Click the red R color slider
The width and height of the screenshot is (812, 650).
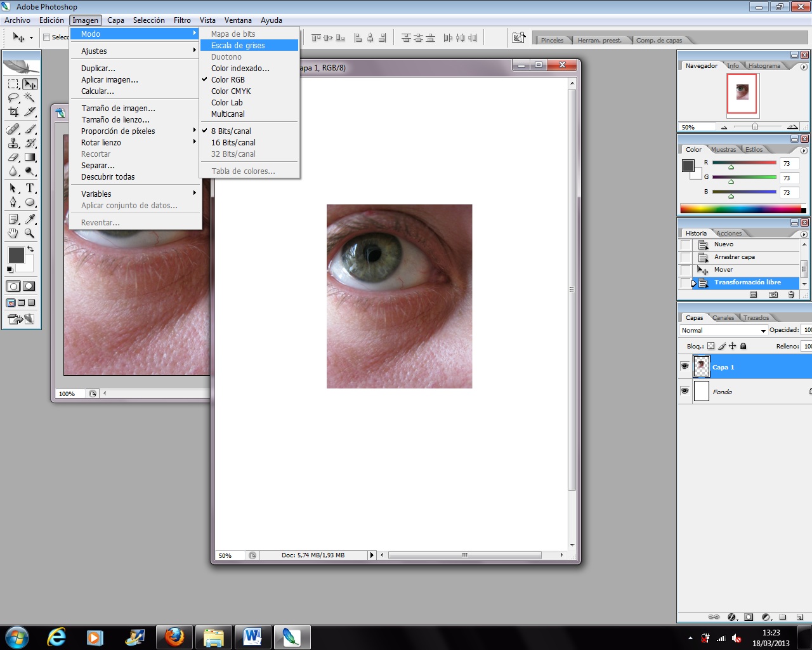[744, 163]
